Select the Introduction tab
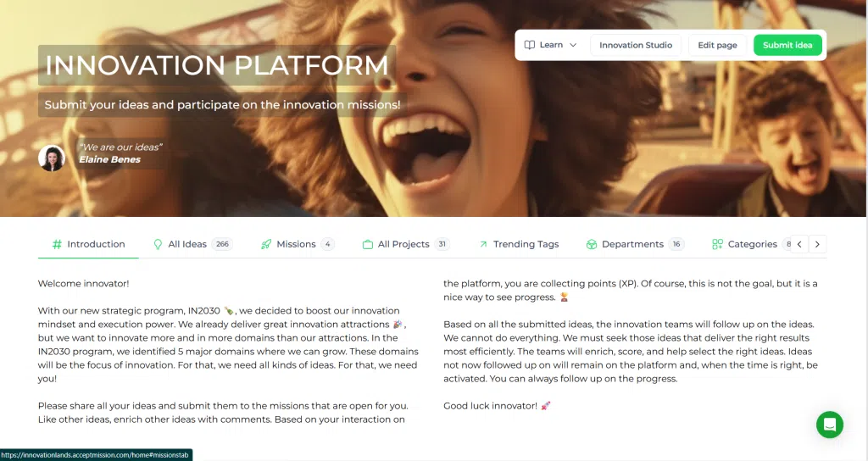The height and width of the screenshot is (461, 868). 88,244
